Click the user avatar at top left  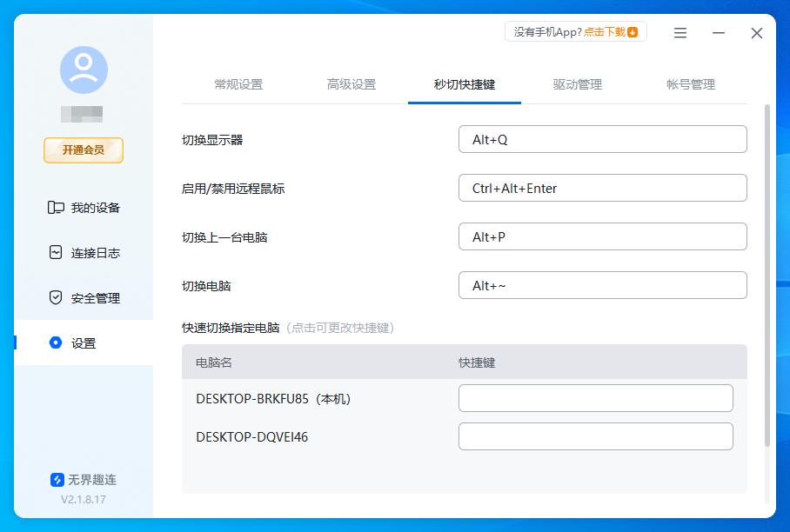pyautogui.click(x=83, y=70)
